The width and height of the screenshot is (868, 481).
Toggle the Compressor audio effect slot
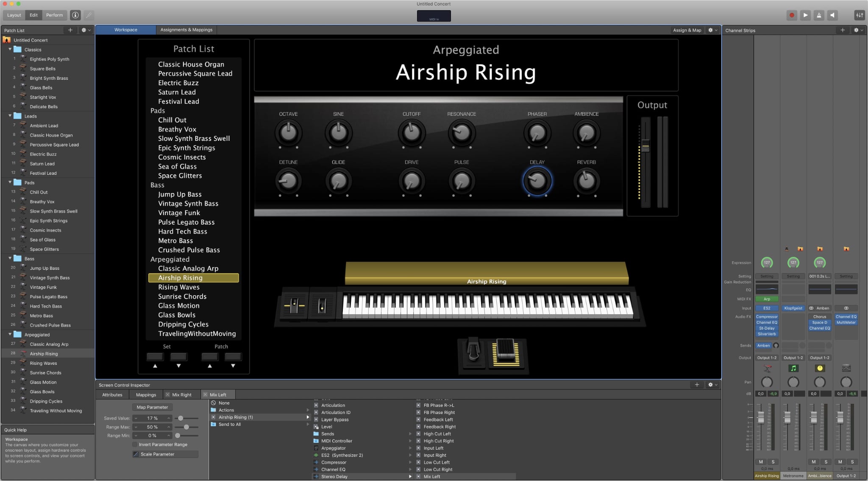[767, 317]
